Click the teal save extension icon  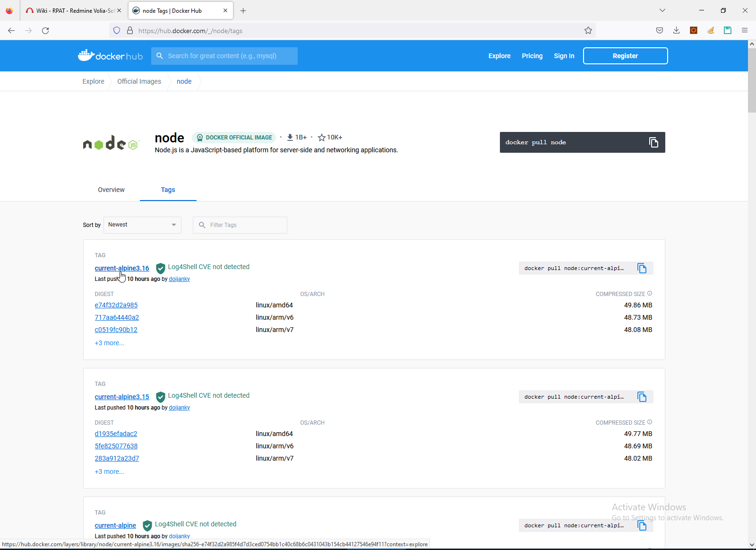point(728,31)
